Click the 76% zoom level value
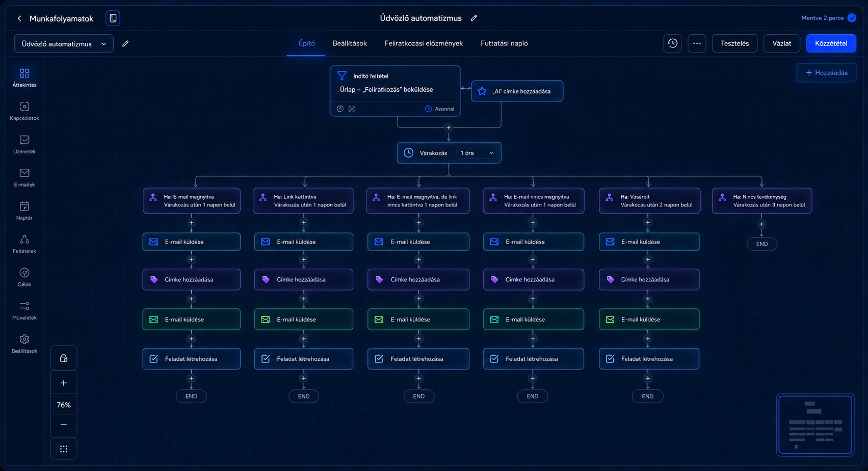 click(x=64, y=405)
